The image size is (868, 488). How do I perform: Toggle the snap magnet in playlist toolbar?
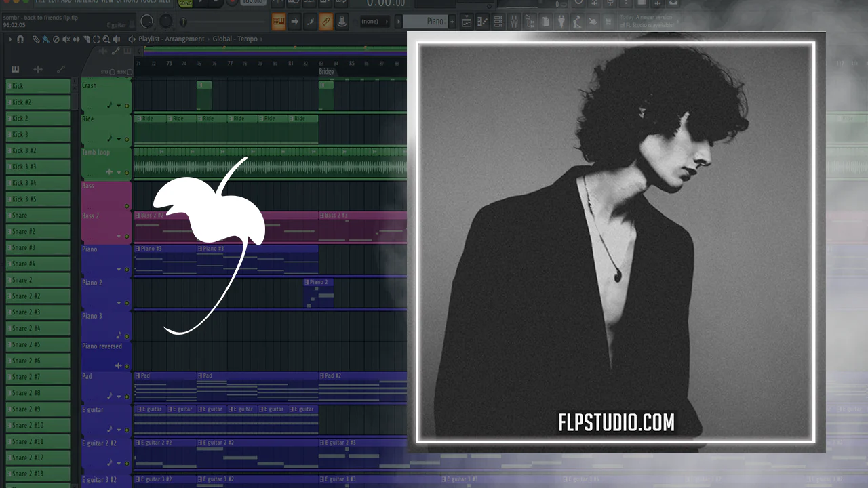coord(20,39)
